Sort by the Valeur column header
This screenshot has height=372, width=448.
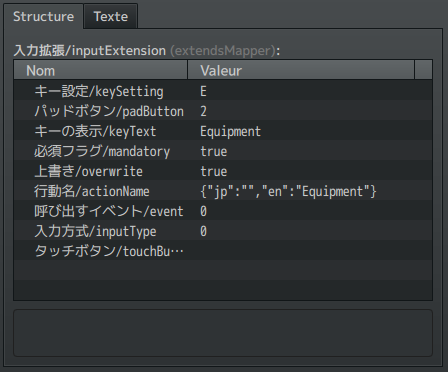tap(301, 70)
